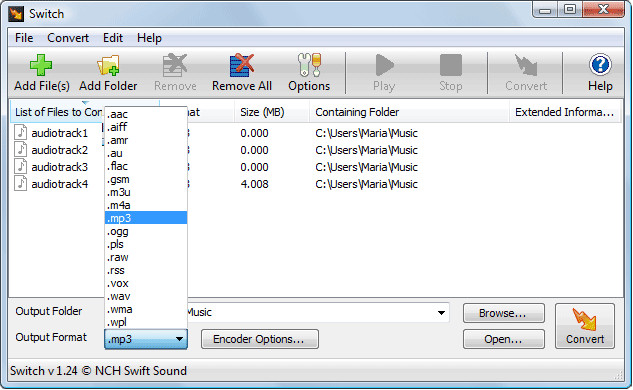Click the large Convert button bottom right

[585, 326]
